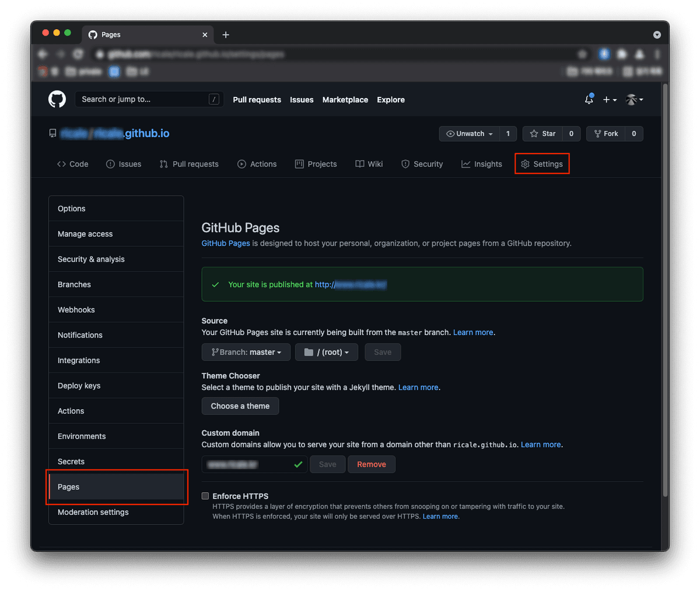This screenshot has width=700, height=592.
Task: Open the Issues repository tab
Action: [124, 164]
